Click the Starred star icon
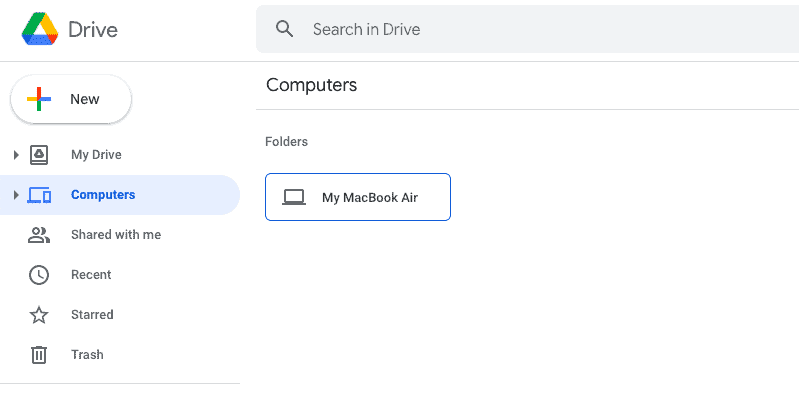Image resolution: width=799 pixels, height=400 pixels. tap(39, 314)
